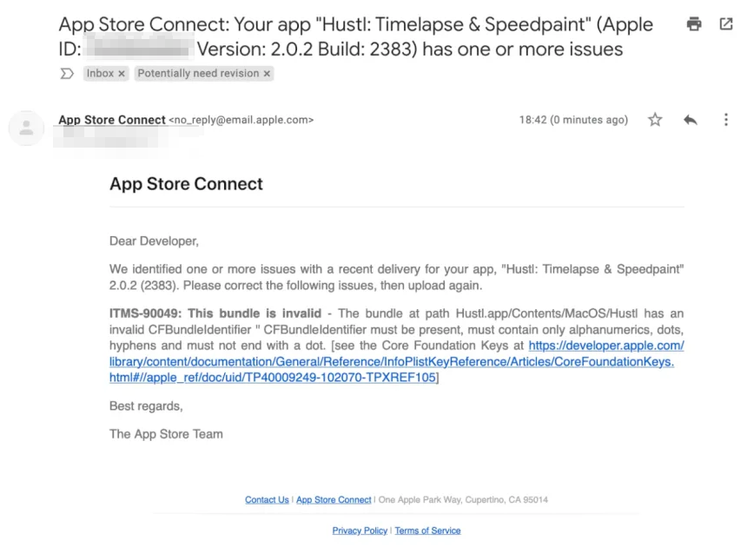The height and width of the screenshot is (560, 747).
Task: Print the email using printer icon
Action: [x=694, y=23]
